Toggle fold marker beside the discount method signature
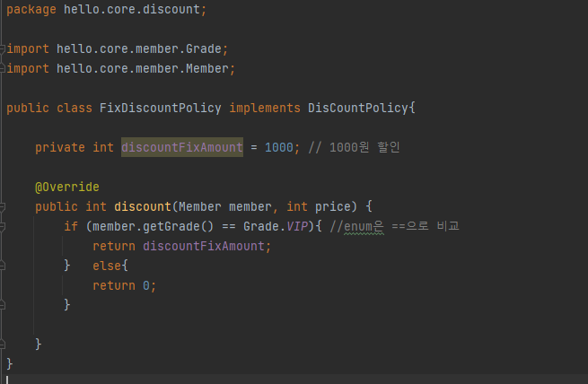This screenshot has width=588, height=384. click(x=3, y=206)
